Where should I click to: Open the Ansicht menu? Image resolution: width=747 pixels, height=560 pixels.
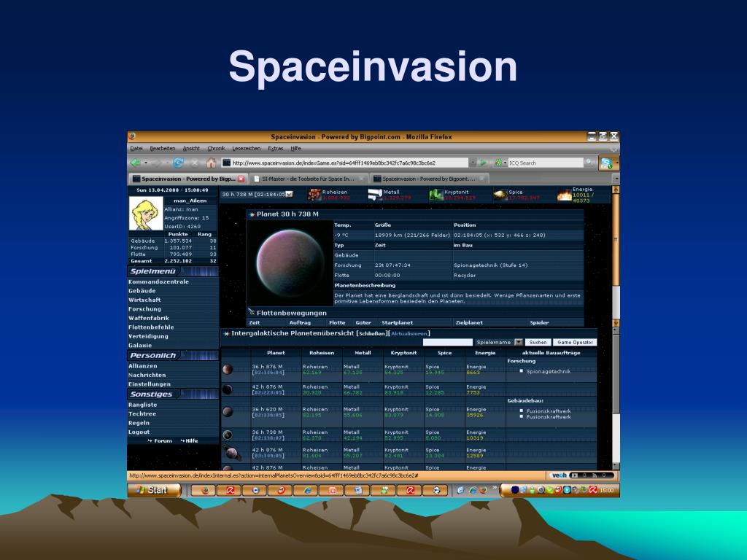[191, 149]
